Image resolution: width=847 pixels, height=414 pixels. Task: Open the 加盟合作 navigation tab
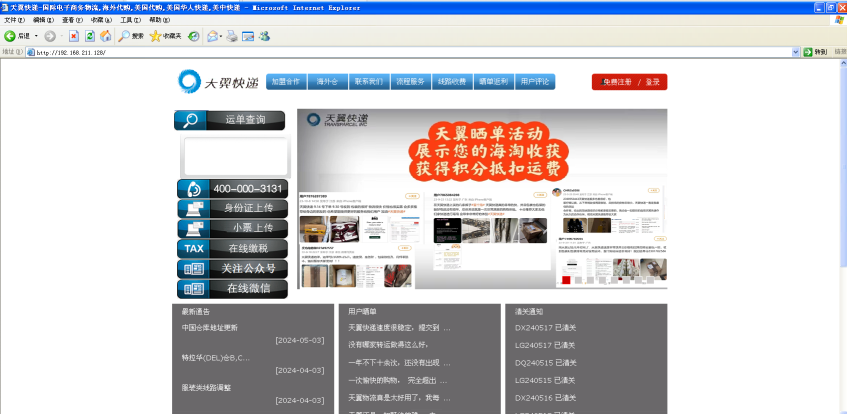286,82
